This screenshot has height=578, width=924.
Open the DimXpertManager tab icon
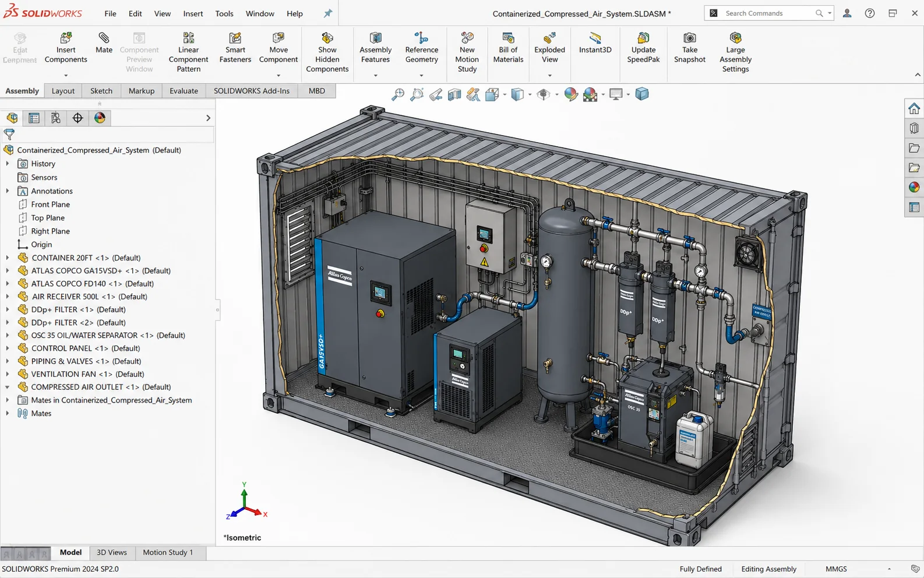tap(77, 118)
